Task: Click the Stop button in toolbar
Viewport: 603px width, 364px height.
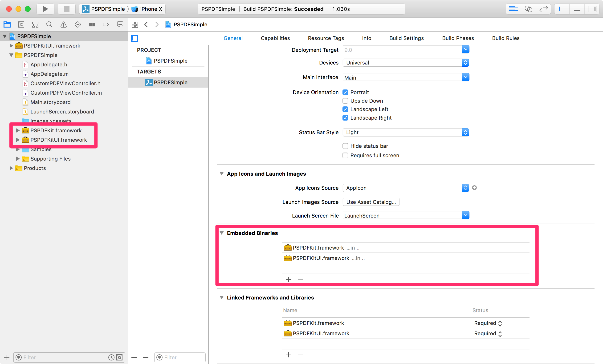Action: point(66,9)
